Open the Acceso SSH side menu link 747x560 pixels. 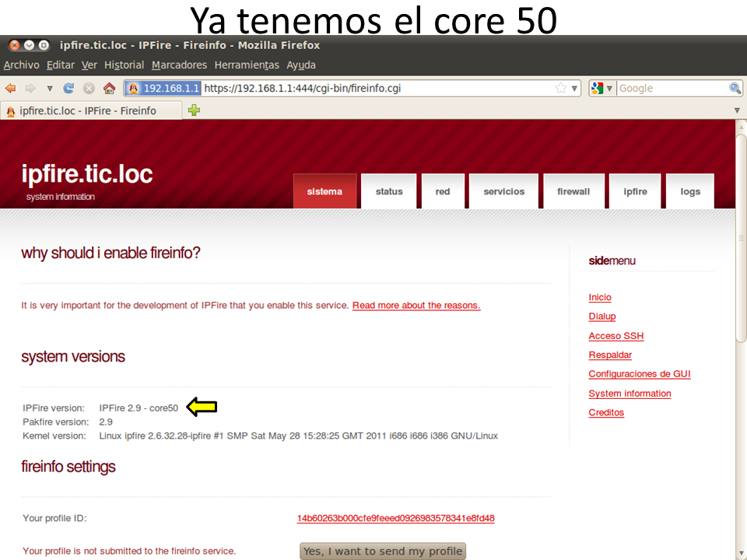[615, 336]
